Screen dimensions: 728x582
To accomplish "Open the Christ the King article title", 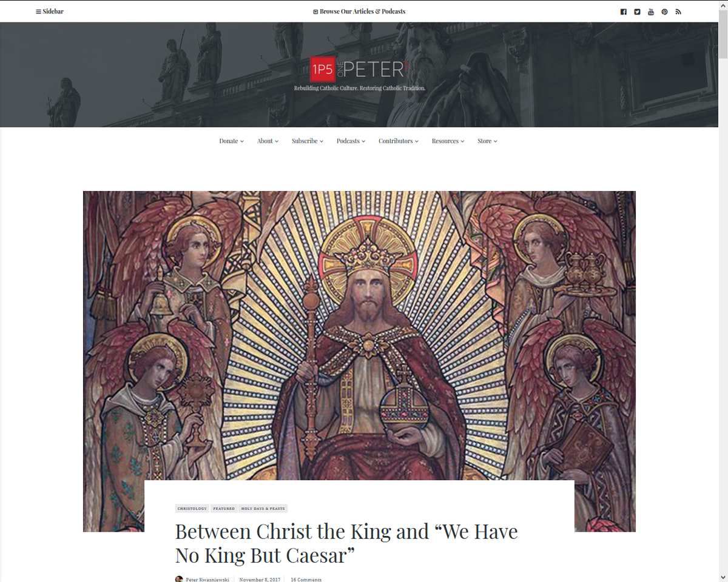I will (x=346, y=543).
